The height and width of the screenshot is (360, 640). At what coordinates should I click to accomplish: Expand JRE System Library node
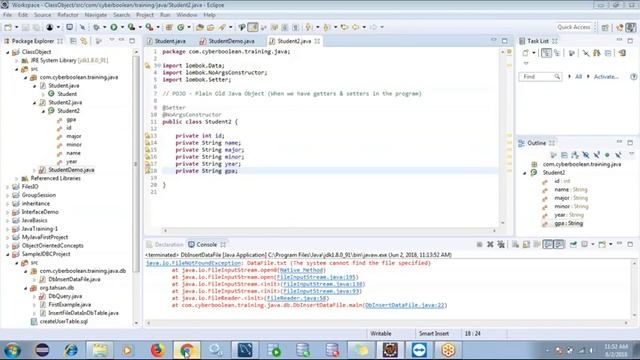(17, 60)
